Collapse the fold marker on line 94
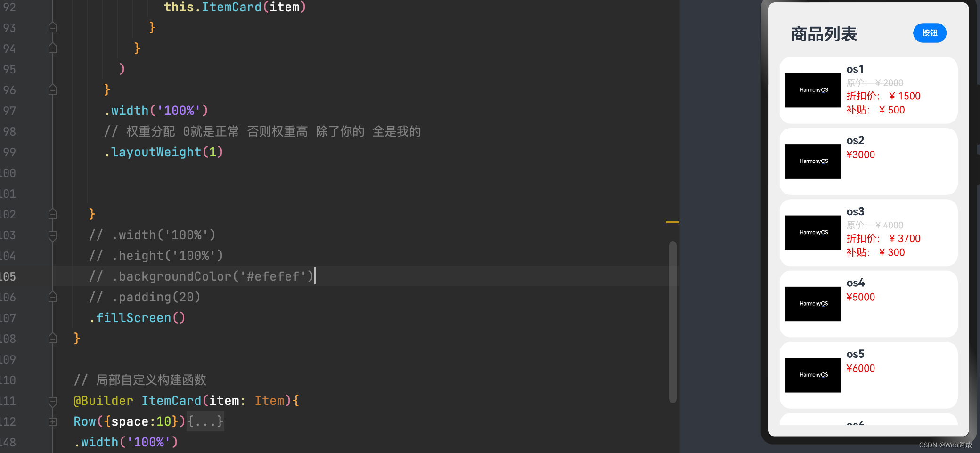Viewport: 980px width, 453px height. click(x=53, y=49)
